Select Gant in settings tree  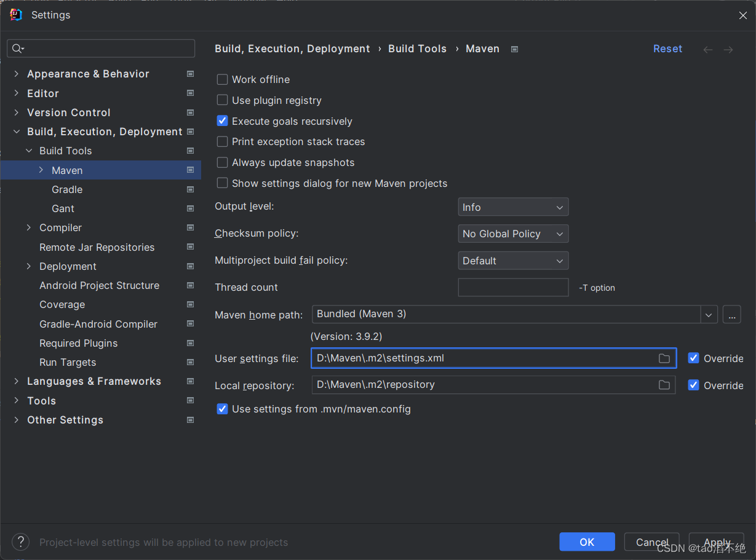point(63,208)
